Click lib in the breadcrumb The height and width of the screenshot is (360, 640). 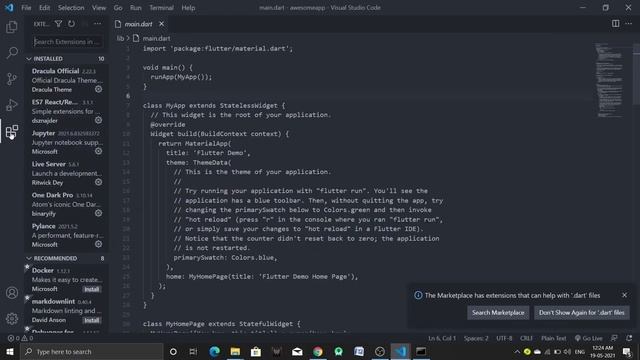120,38
